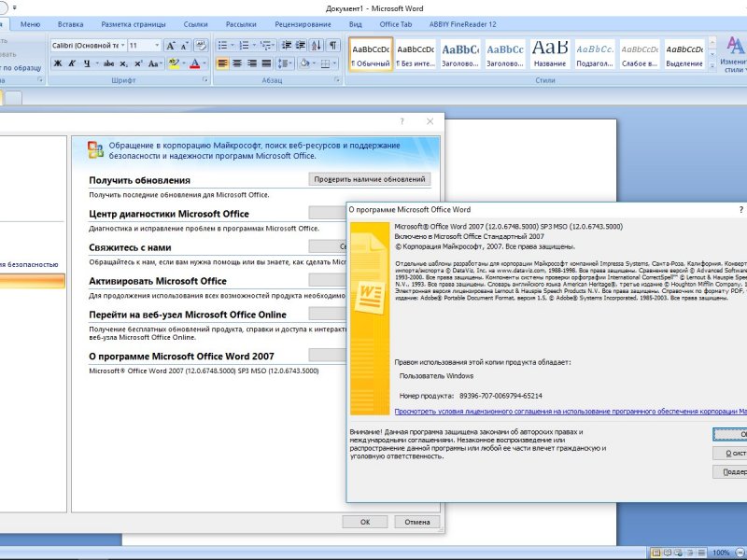Show paragraph marks with the pilcrow icon
This screenshot has height=560, width=747.
(x=333, y=46)
